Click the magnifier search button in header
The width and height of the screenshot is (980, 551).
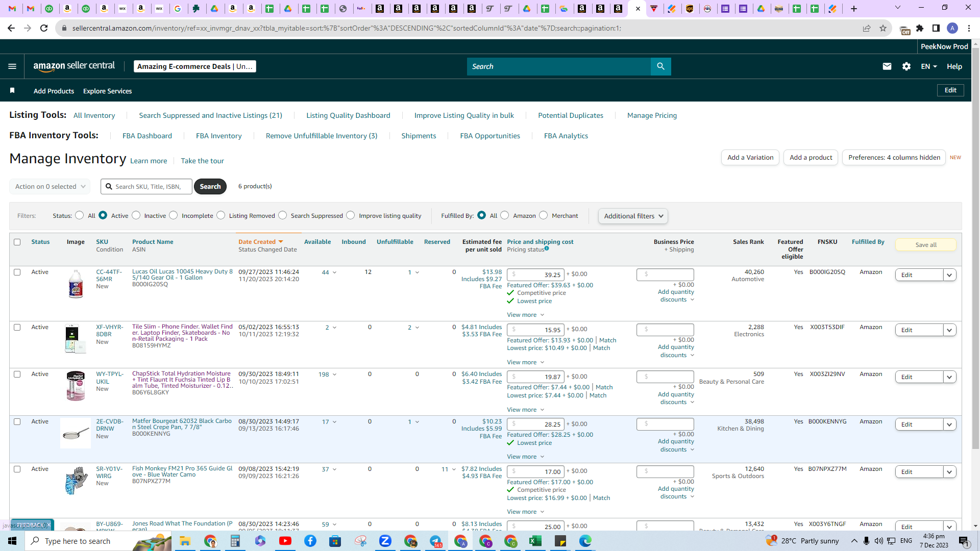660,66
